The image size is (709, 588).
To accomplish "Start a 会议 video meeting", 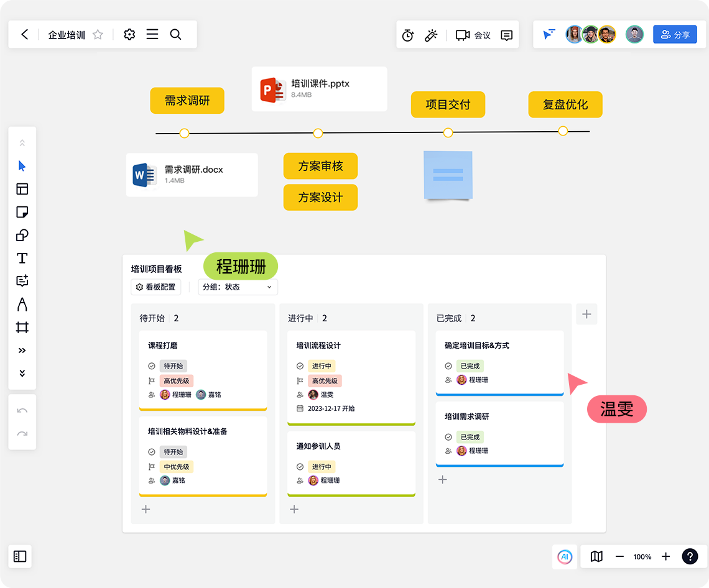I will pos(473,35).
